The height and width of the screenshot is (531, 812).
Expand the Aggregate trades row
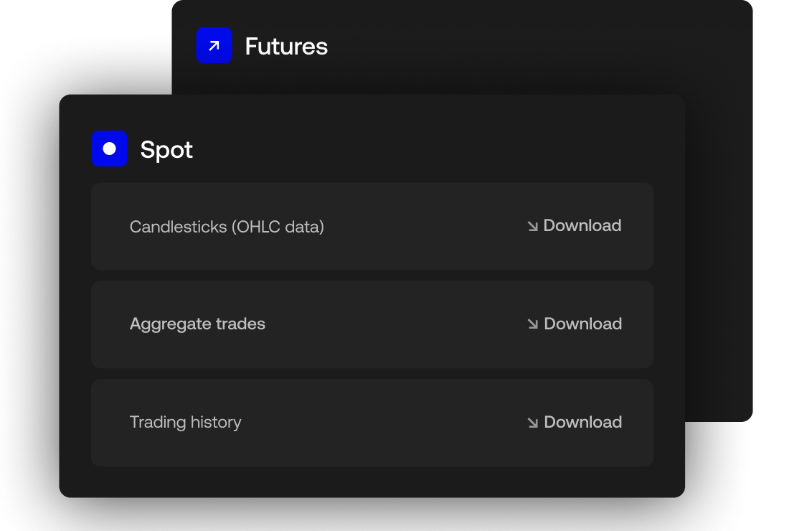pyautogui.click(x=372, y=324)
